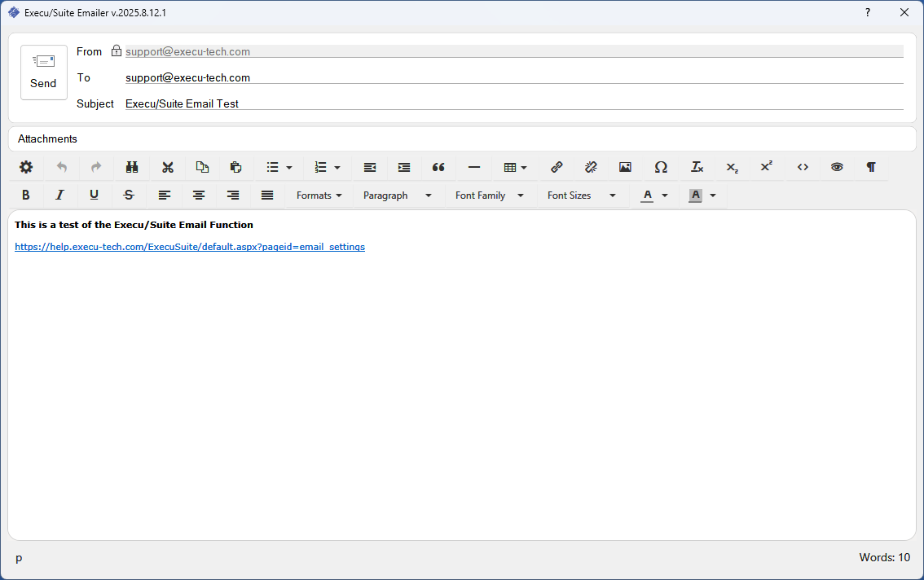
Task: Open text color picker arrow
Action: [x=666, y=196]
